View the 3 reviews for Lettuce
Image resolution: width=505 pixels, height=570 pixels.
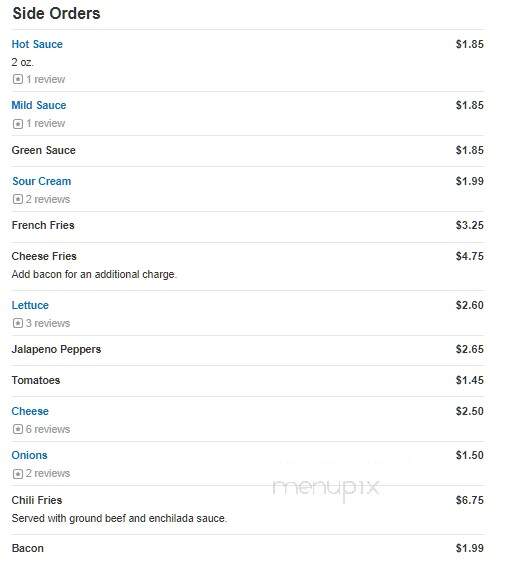[48, 323]
